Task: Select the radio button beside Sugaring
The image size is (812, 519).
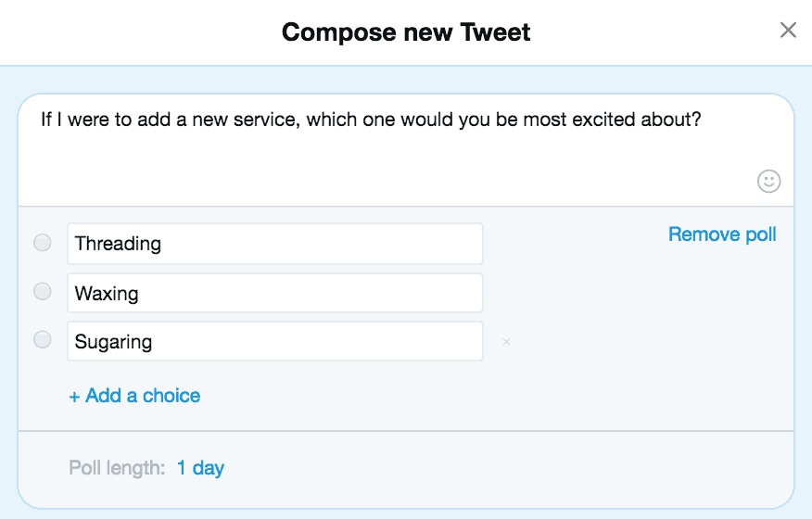Action: pyautogui.click(x=43, y=340)
